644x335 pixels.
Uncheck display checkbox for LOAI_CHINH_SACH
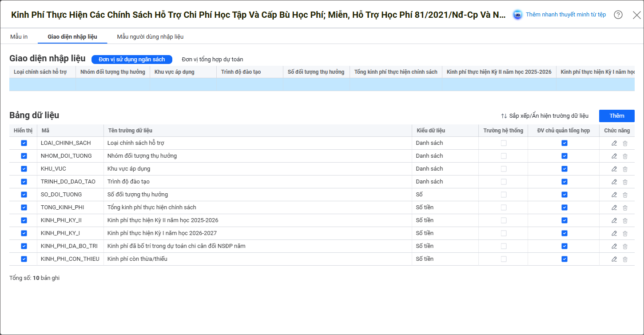pos(24,143)
